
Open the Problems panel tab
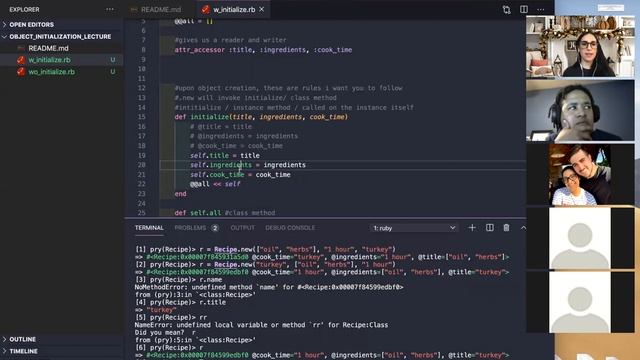(x=190, y=228)
